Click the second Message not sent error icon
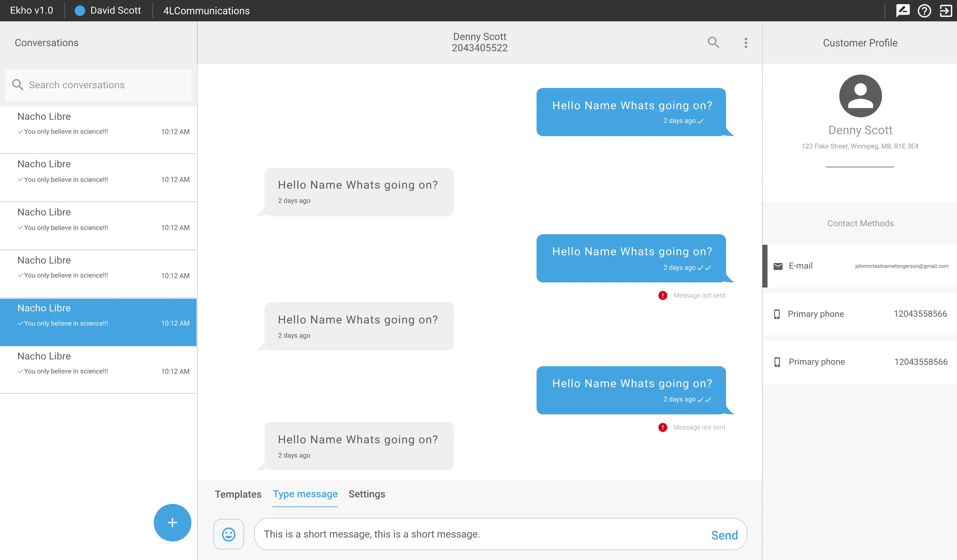 (663, 428)
